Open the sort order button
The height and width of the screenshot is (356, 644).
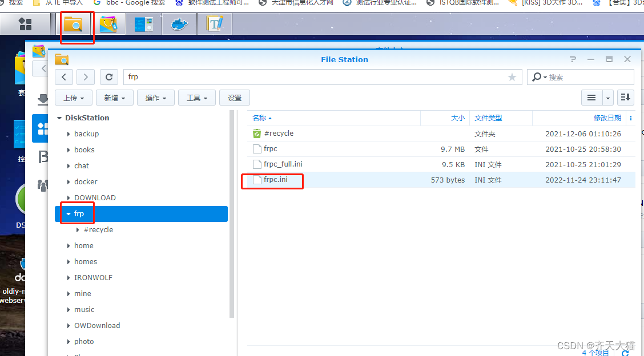(626, 98)
